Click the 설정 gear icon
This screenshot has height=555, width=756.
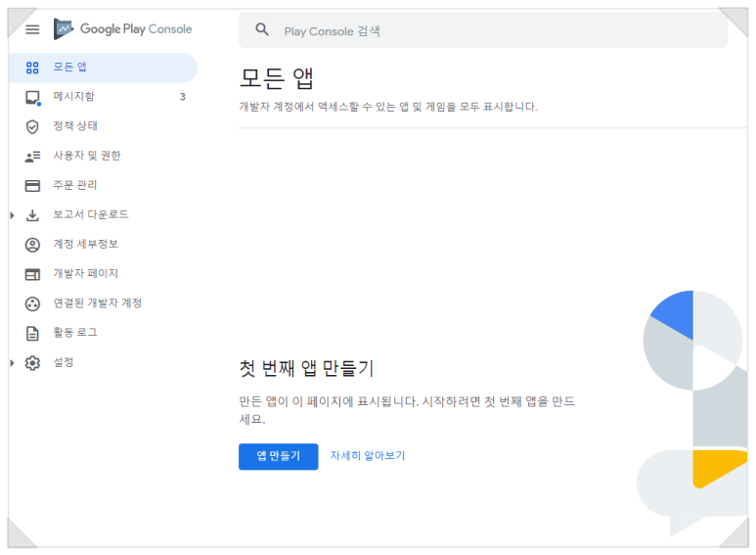point(32,363)
